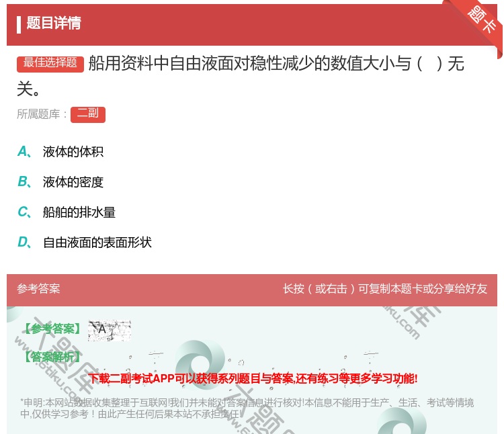Click the 二副 question bank tag

88,114
